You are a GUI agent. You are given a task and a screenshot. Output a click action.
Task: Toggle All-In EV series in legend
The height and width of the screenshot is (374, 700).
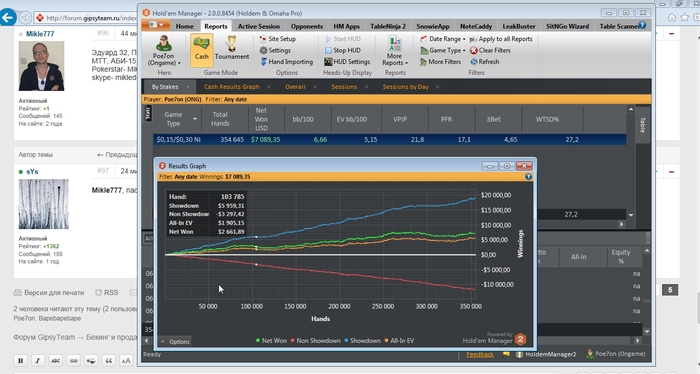399,341
